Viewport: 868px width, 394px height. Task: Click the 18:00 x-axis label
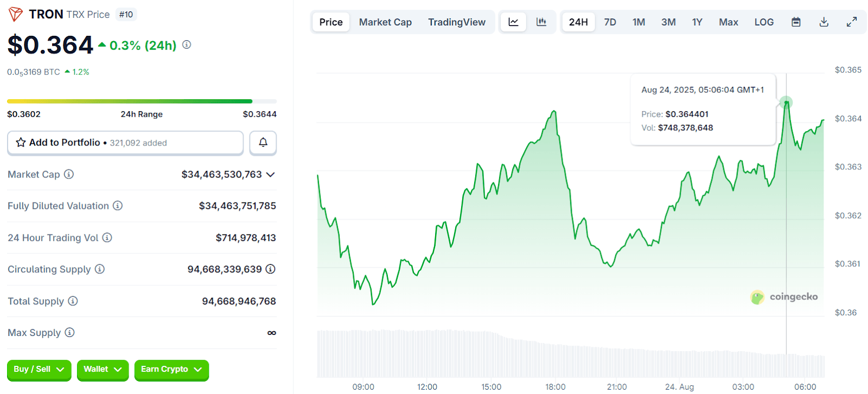click(556, 387)
